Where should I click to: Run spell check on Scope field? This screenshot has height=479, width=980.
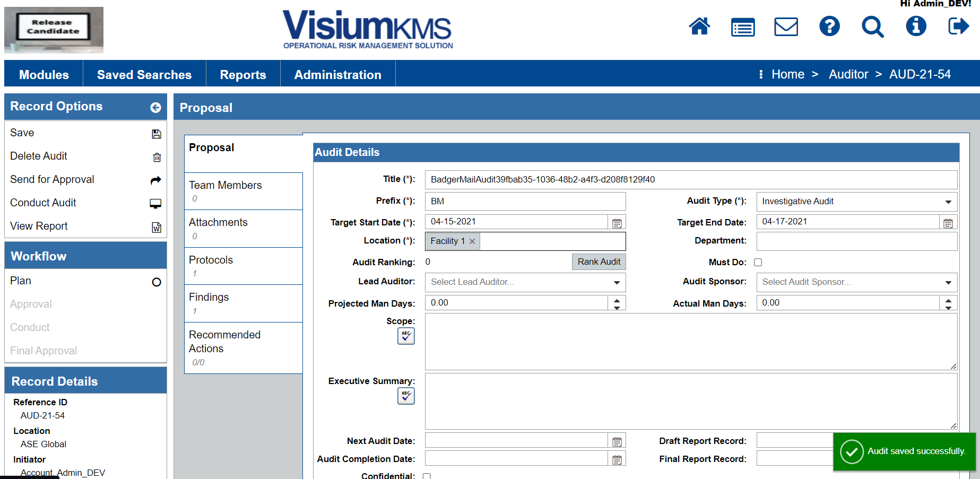click(406, 336)
